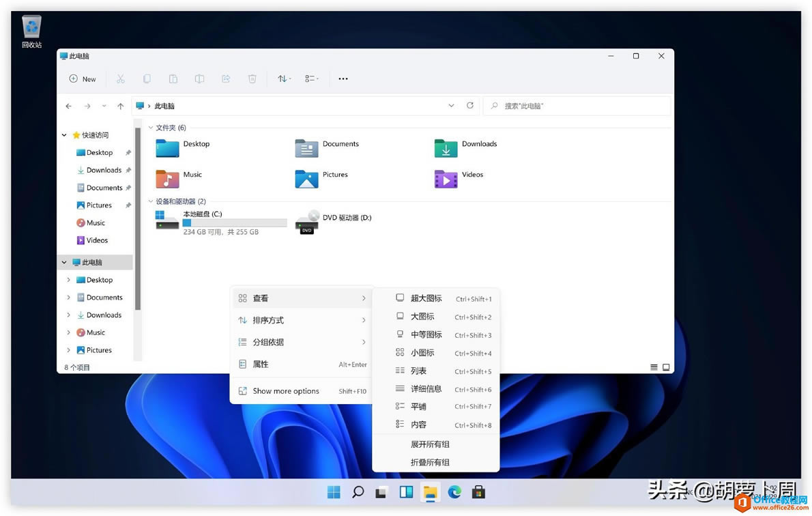Open the See more ellipsis menu
This screenshot has height=516, width=812.
pyautogui.click(x=343, y=78)
